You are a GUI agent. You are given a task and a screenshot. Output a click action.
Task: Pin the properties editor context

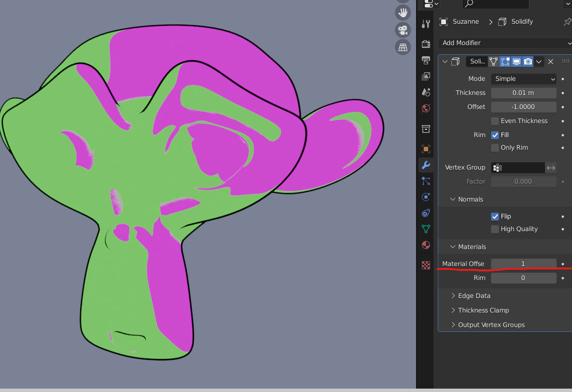coord(567,22)
